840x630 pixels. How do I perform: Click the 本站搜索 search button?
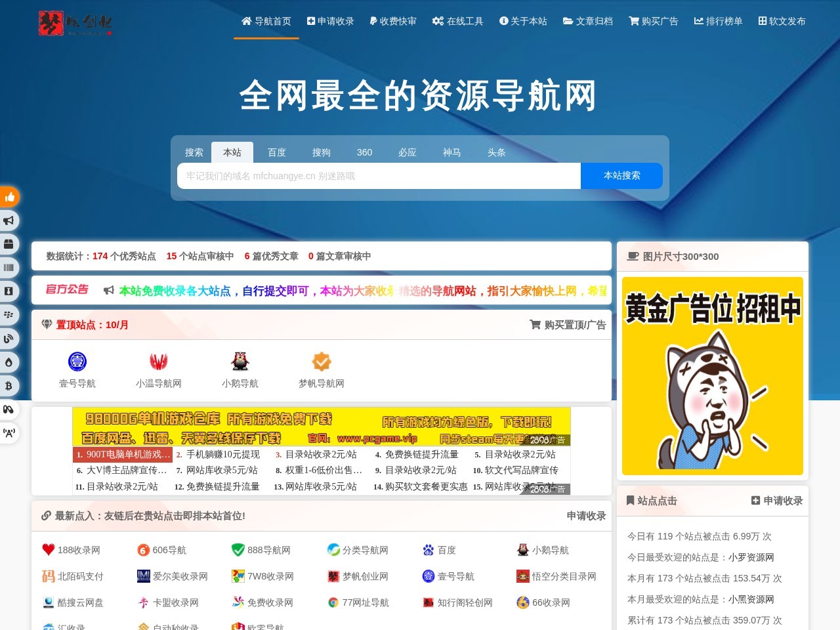(x=621, y=175)
